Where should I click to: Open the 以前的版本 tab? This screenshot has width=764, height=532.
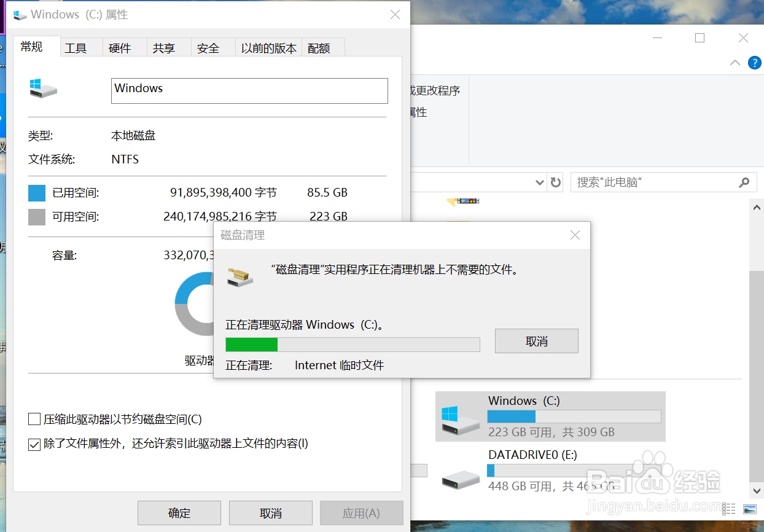click(268, 48)
